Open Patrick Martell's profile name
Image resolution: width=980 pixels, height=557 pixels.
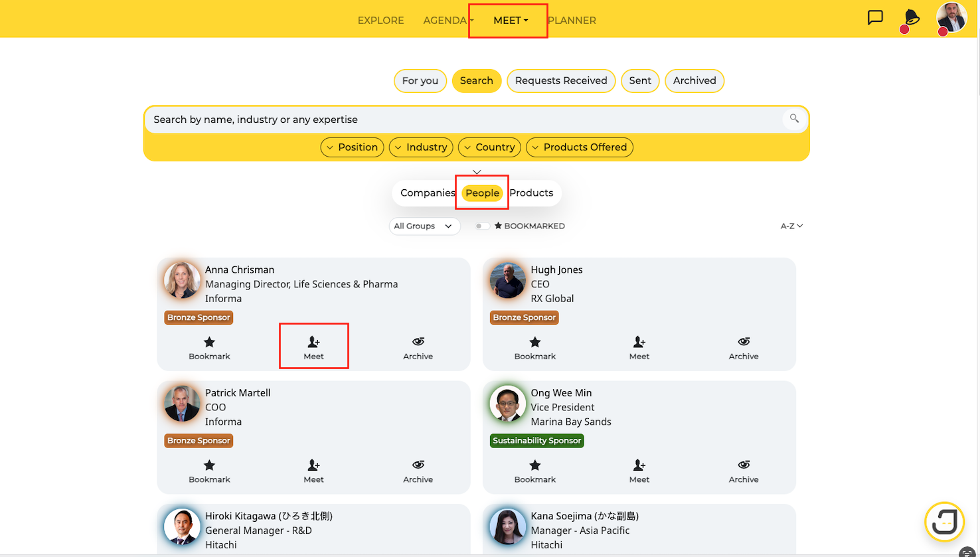(238, 393)
